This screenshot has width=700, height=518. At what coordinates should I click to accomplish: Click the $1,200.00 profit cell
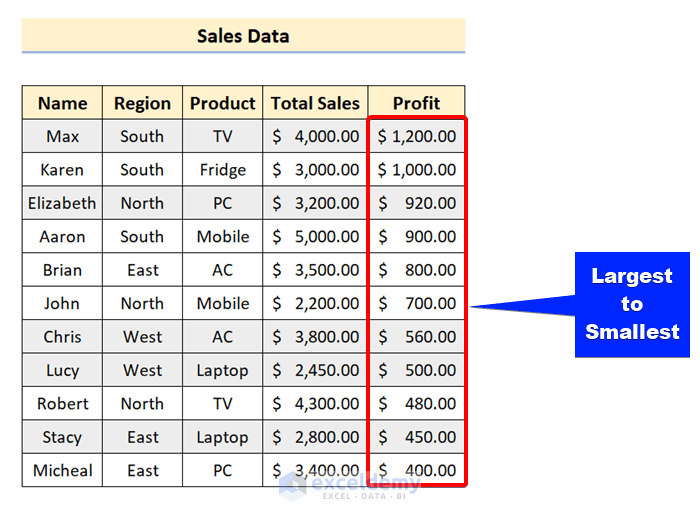pyautogui.click(x=416, y=136)
